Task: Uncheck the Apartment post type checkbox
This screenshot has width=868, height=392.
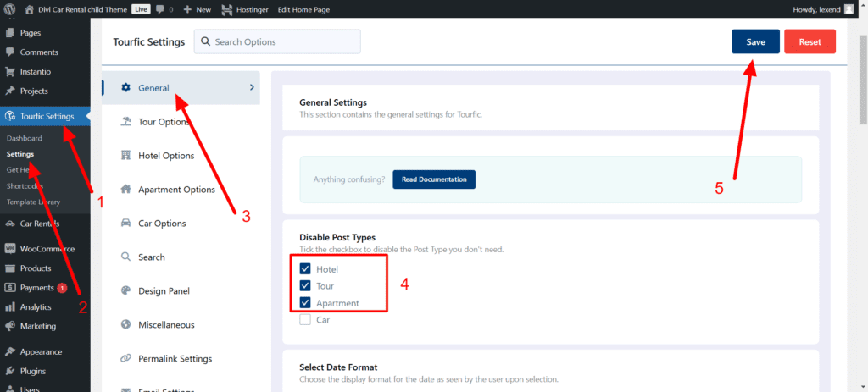Action: pyautogui.click(x=305, y=302)
